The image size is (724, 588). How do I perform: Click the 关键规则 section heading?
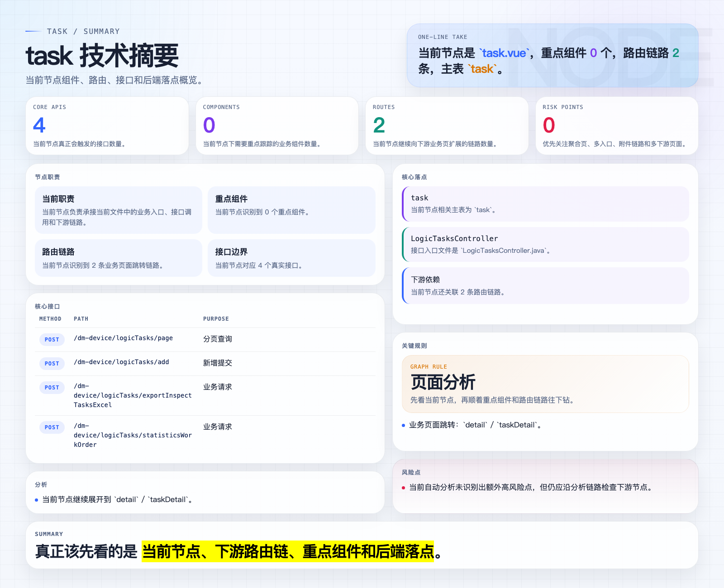coord(414,346)
